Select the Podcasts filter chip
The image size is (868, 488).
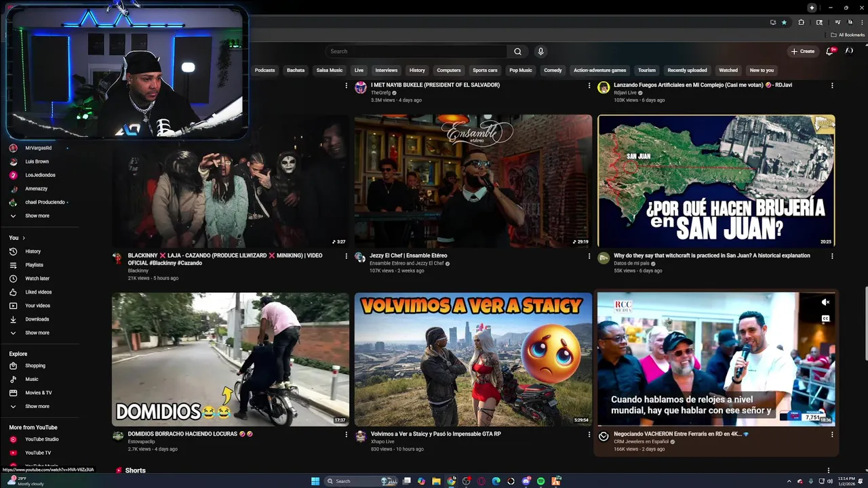click(x=264, y=70)
